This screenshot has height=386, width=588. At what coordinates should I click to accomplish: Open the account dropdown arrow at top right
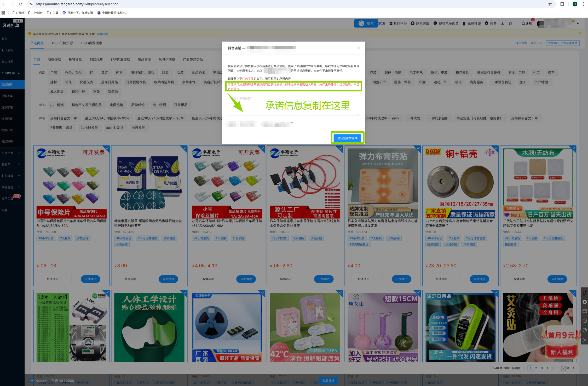coord(578,24)
